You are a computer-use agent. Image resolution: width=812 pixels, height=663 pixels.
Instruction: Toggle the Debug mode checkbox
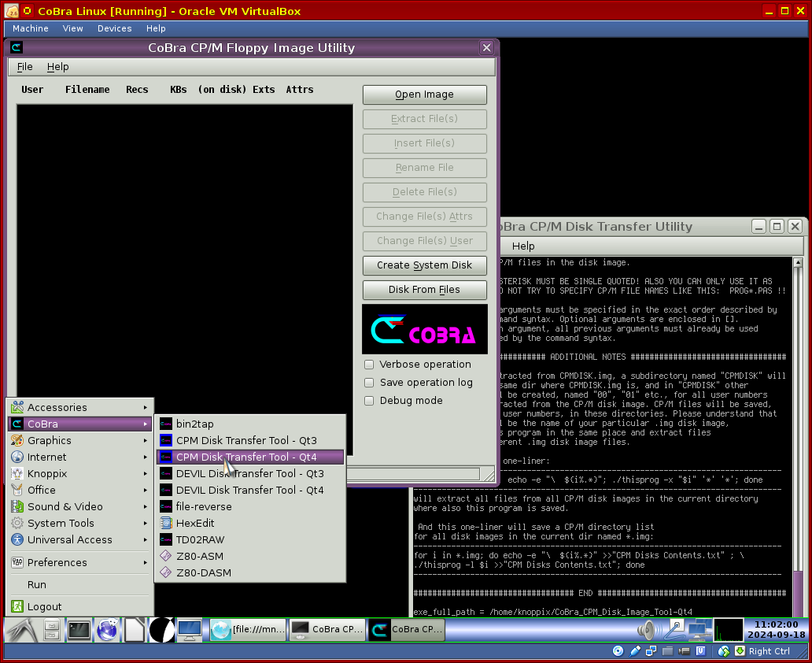point(369,401)
